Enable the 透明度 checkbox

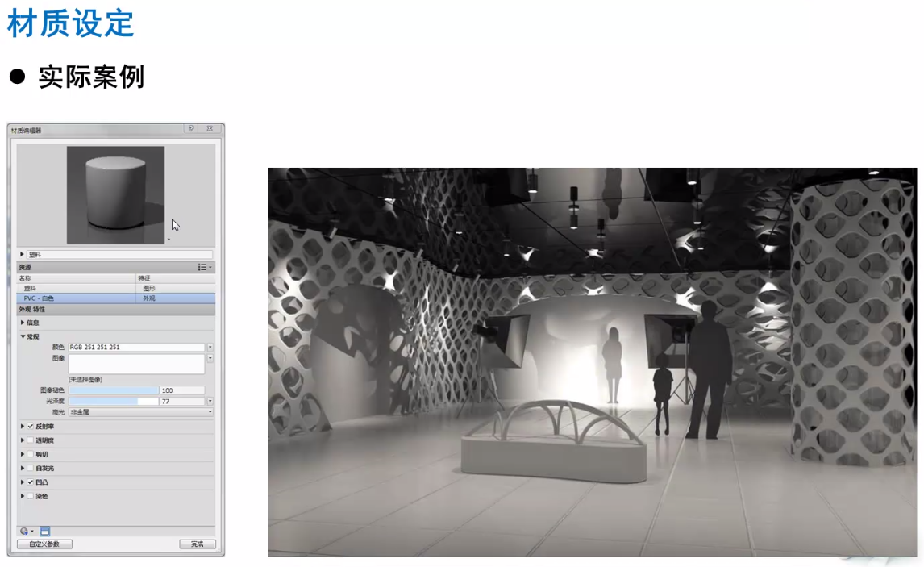click(31, 440)
